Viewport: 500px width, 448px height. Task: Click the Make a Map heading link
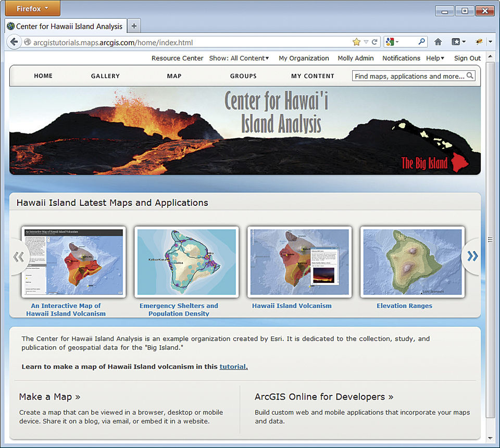click(49, 396)
